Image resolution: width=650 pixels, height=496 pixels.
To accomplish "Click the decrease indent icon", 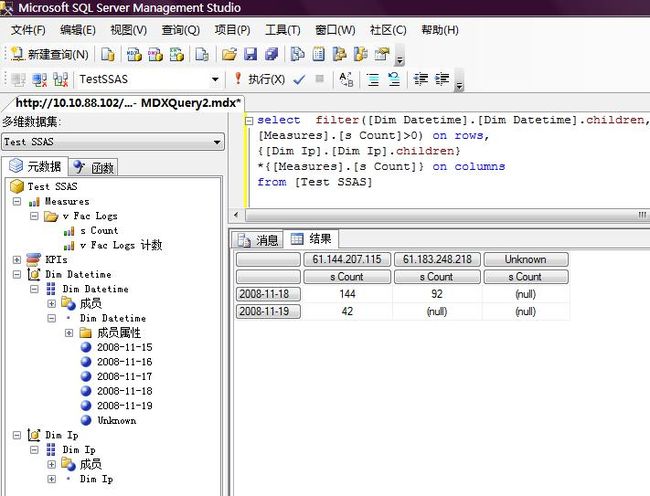I will pos(421,79).
